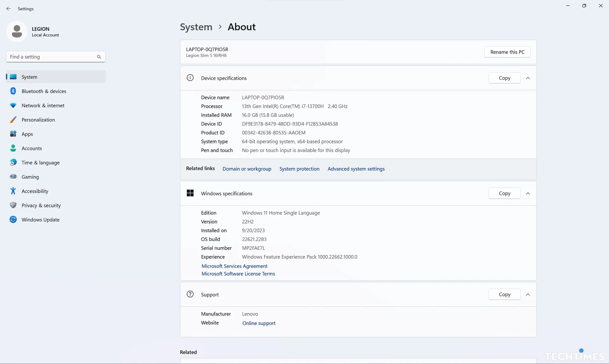Click the search magnifier icon

pyautogui.click(x=99, y=57)
